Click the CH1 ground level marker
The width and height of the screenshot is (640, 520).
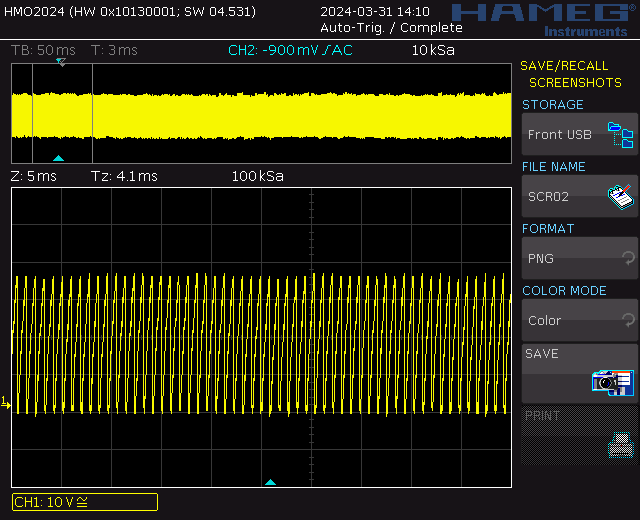(6, 402)
